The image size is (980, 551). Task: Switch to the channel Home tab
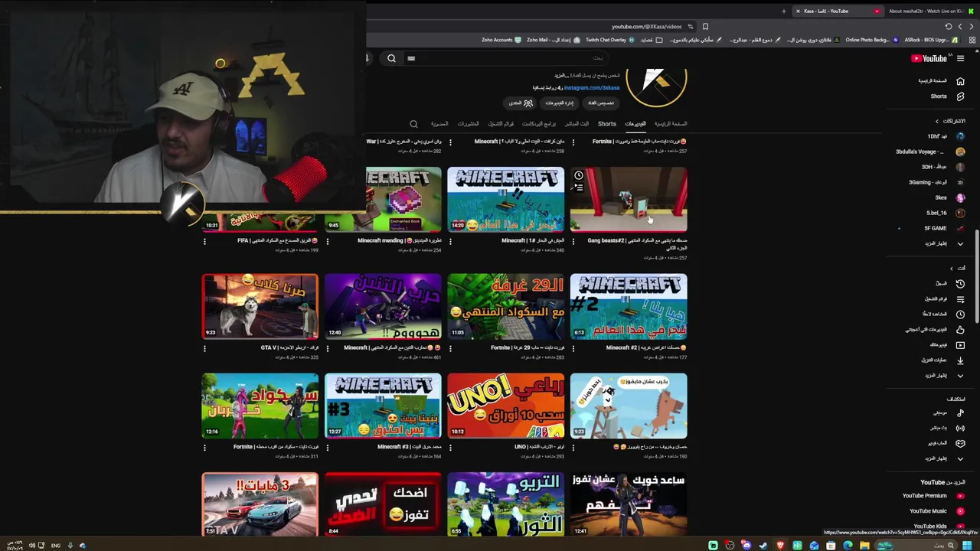671,124
